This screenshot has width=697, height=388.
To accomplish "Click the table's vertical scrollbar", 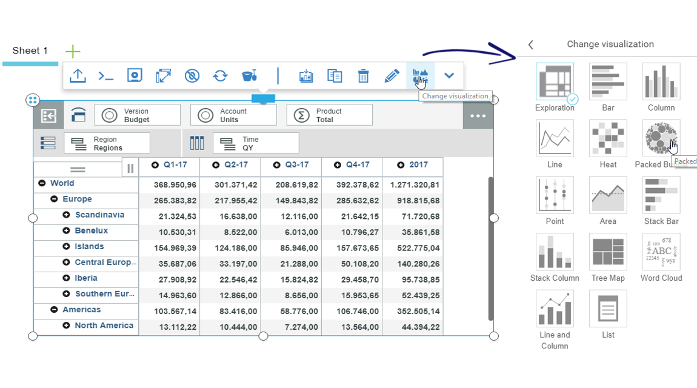I will [490, 249].
